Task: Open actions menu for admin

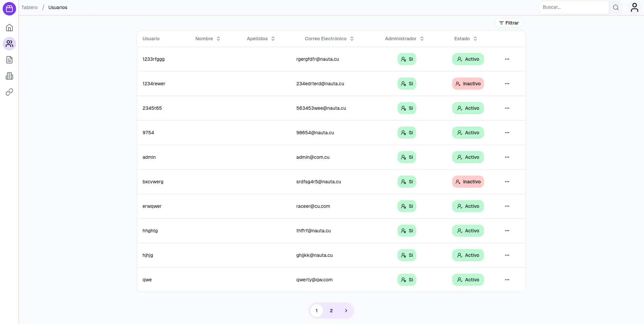Action: 507,157
